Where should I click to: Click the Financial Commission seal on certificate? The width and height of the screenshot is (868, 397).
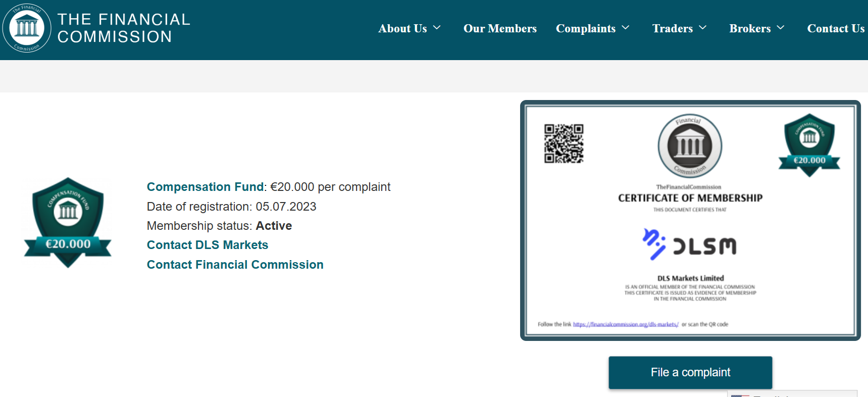(x=690, y=146)
